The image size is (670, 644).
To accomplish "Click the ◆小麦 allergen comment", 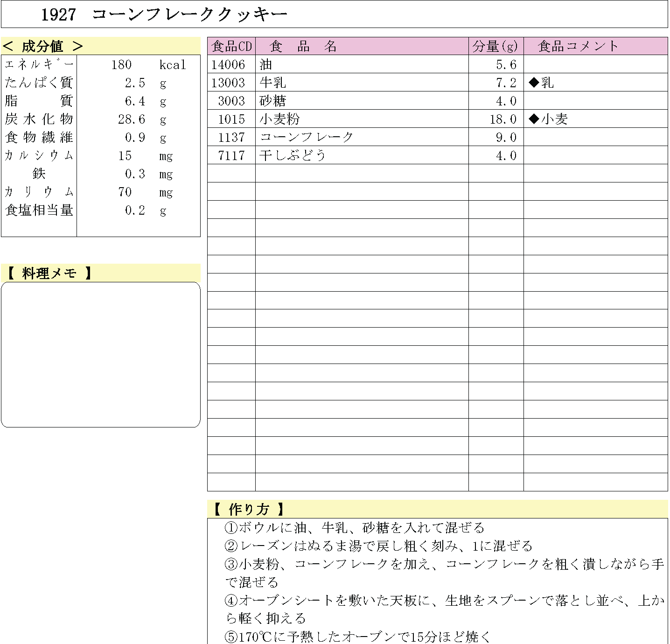I will click(x=548, y=119).
